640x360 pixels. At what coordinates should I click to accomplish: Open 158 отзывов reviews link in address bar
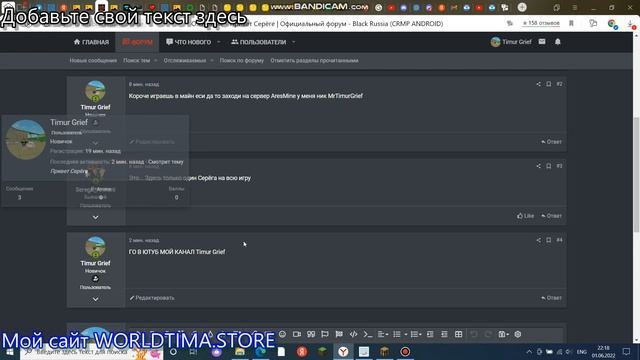541,23
